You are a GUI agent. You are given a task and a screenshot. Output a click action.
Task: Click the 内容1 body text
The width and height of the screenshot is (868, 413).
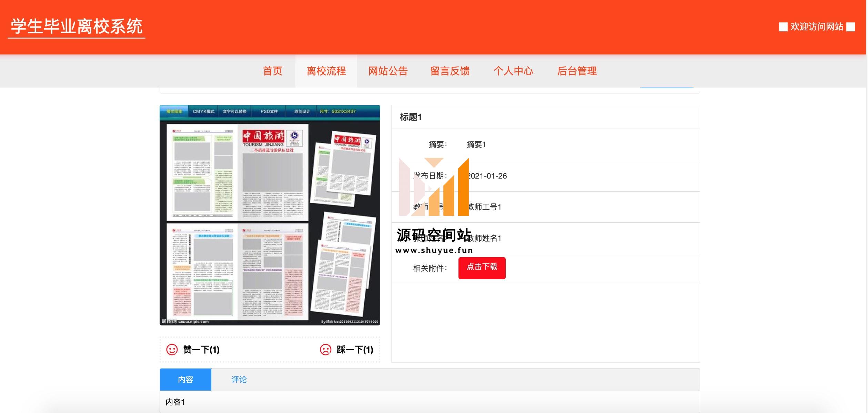click(175, 402)
